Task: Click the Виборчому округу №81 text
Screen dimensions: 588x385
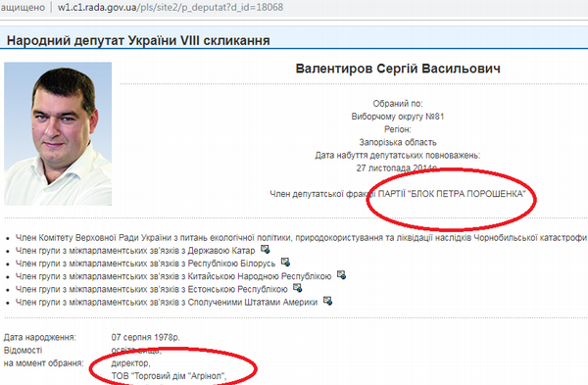Action: 398,117
